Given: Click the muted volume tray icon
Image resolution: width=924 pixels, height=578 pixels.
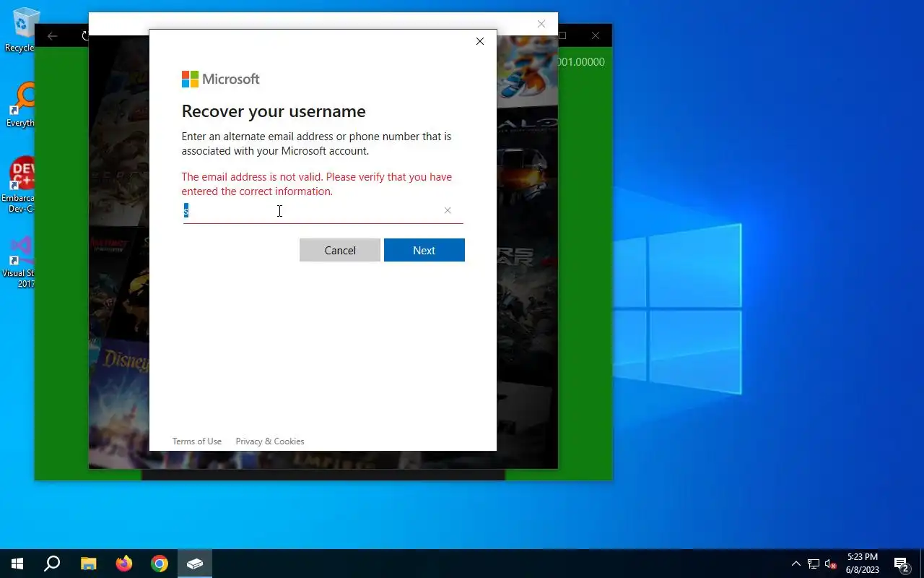Looking at the screenshot, I should click(831, 564).
